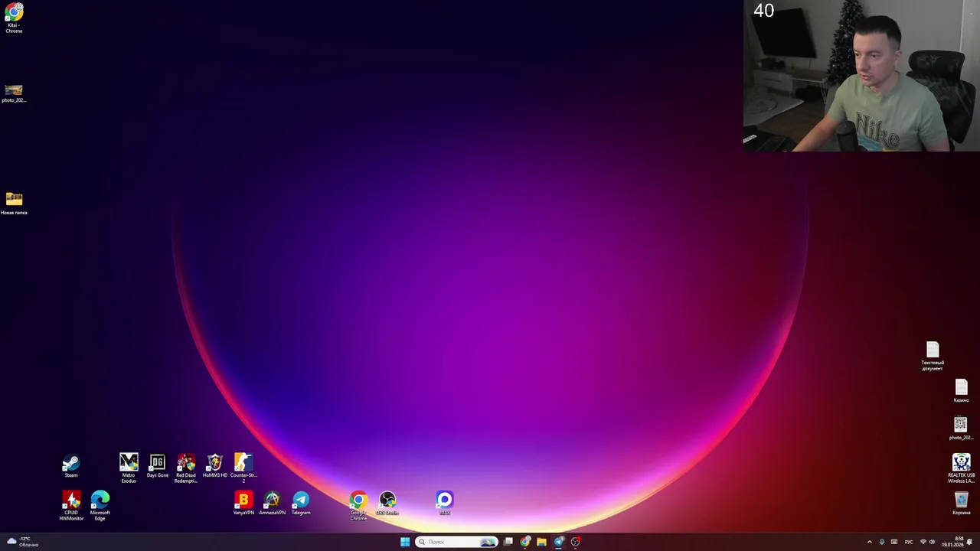The height and width of the screenshot is (551, 980).
Task: Select the QR code photo_202 file on the right
Action: [961, 429]
